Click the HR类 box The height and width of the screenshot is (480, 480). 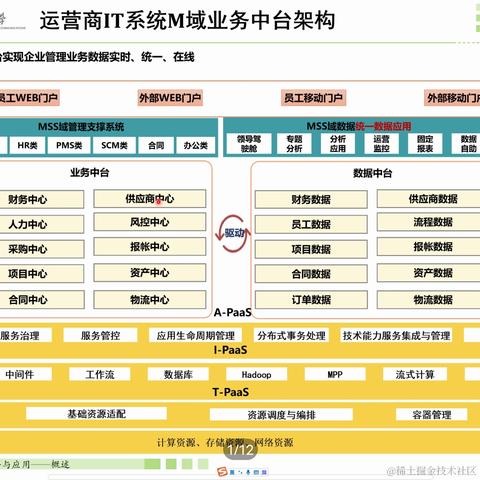[27, 145]
